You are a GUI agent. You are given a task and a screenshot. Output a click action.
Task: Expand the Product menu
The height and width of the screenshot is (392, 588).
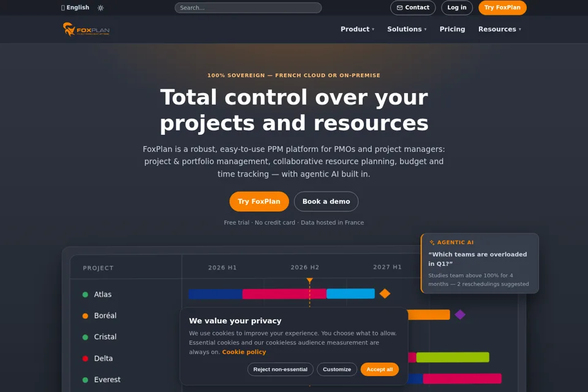click(357, 29)
